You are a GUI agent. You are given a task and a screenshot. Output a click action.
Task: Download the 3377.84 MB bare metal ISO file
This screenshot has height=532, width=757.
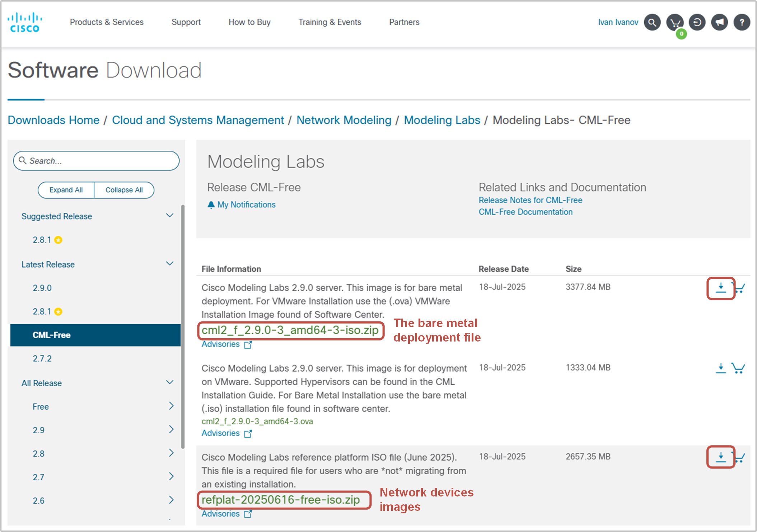click(721, 288)
